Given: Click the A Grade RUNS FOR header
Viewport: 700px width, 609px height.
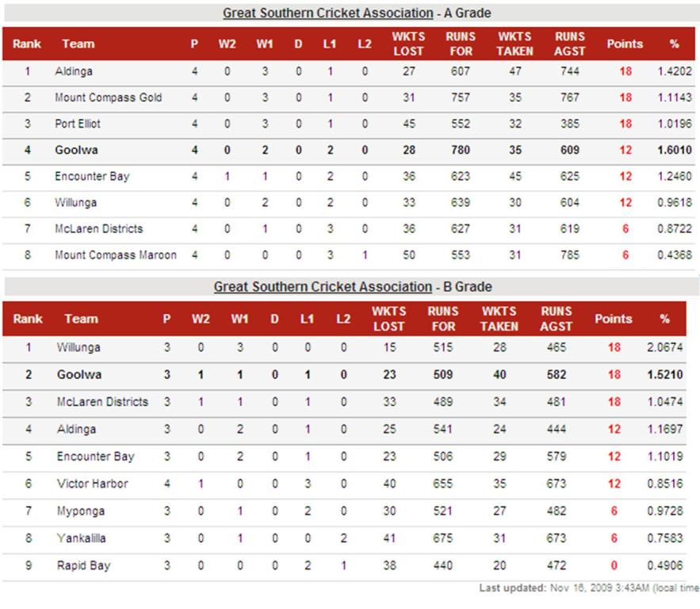Looking at the screenshot, I should coord(461,44).
